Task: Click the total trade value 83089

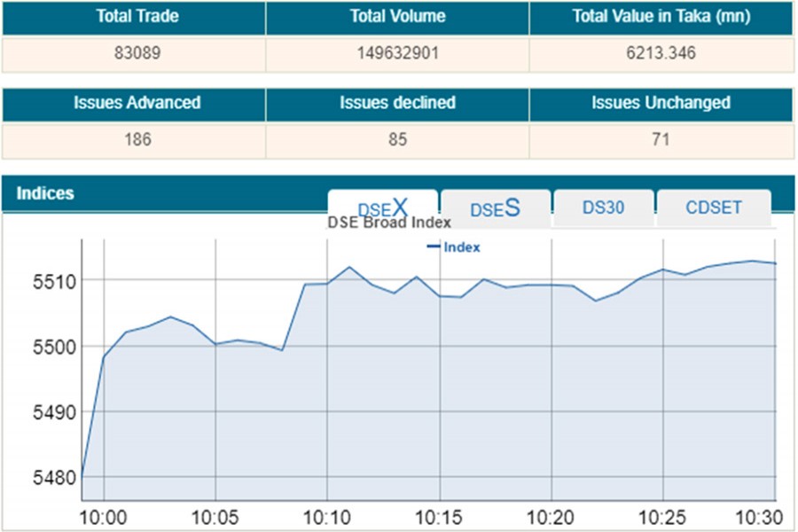Action: [133, 53]
